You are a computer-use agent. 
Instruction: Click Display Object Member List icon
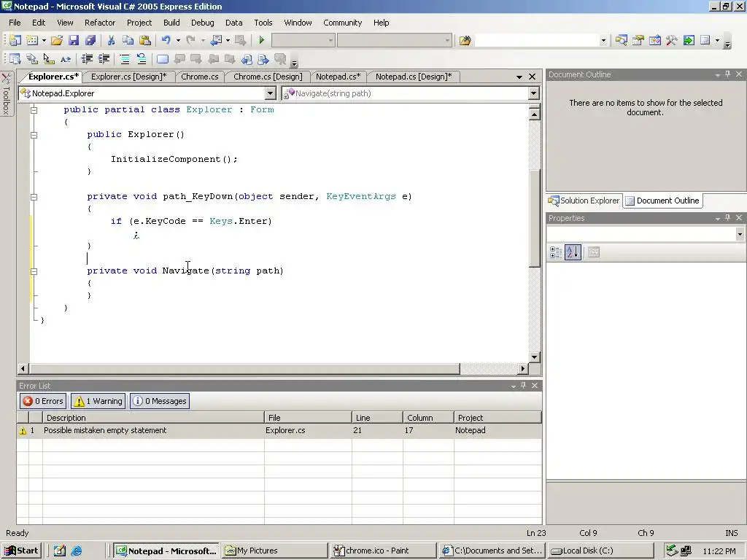(15, 59)
